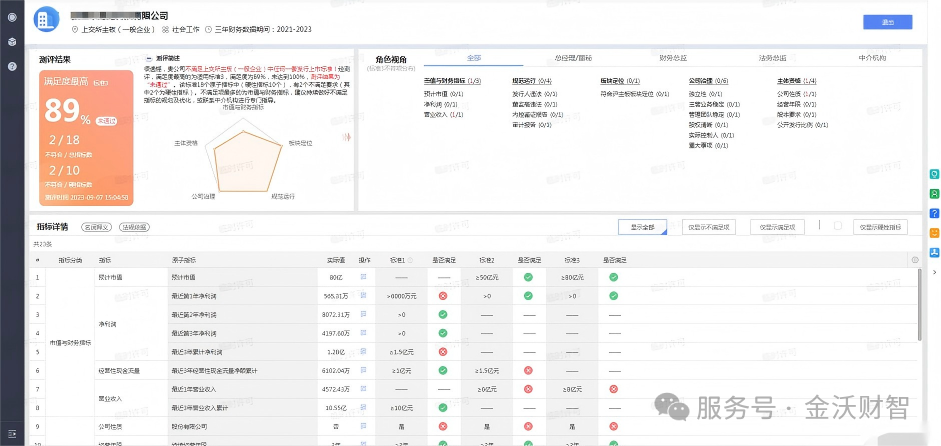
Task: Click the 未通过 status badge on score card
Action: click(x=106, y=121)
